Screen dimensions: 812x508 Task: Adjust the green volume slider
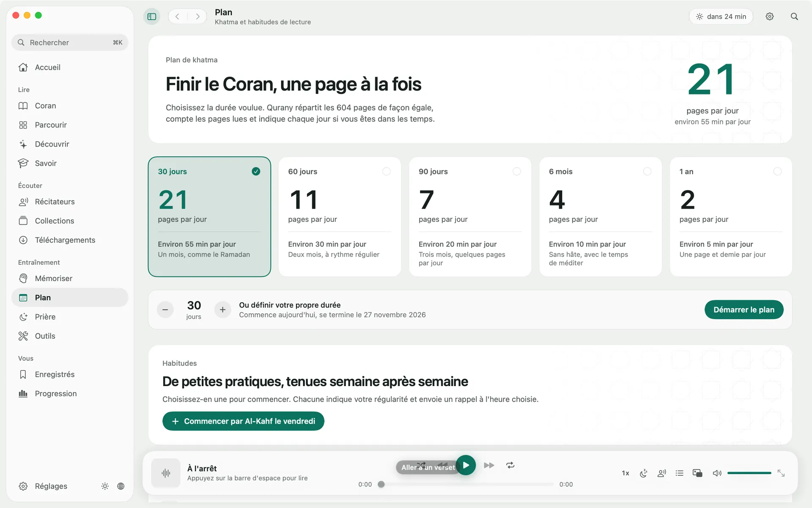[749, 473]
